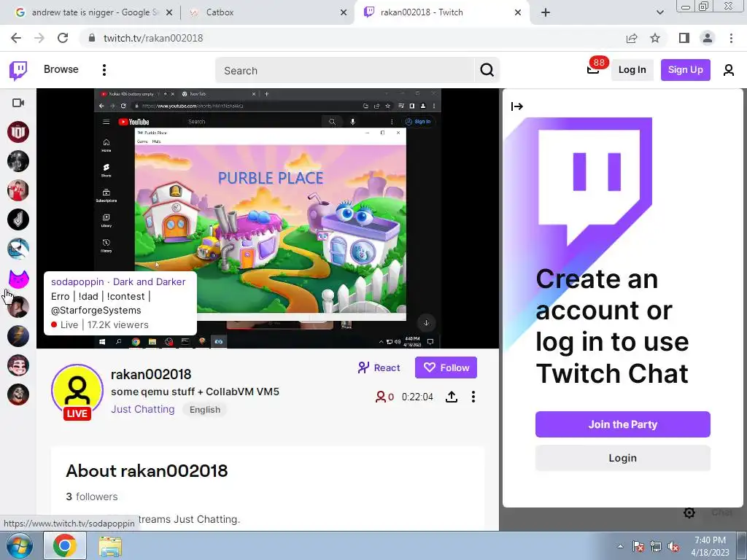
Task: Open the Twitch home logo
Action: (18, 71)
